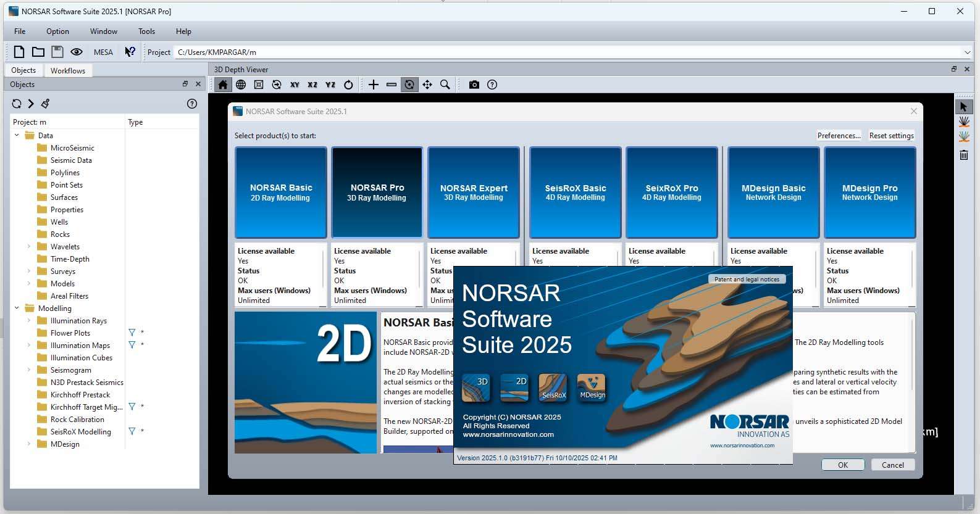Collapse the Data folder in the project tree
Screen dimensions: 980x514
(x=17, y=135)
